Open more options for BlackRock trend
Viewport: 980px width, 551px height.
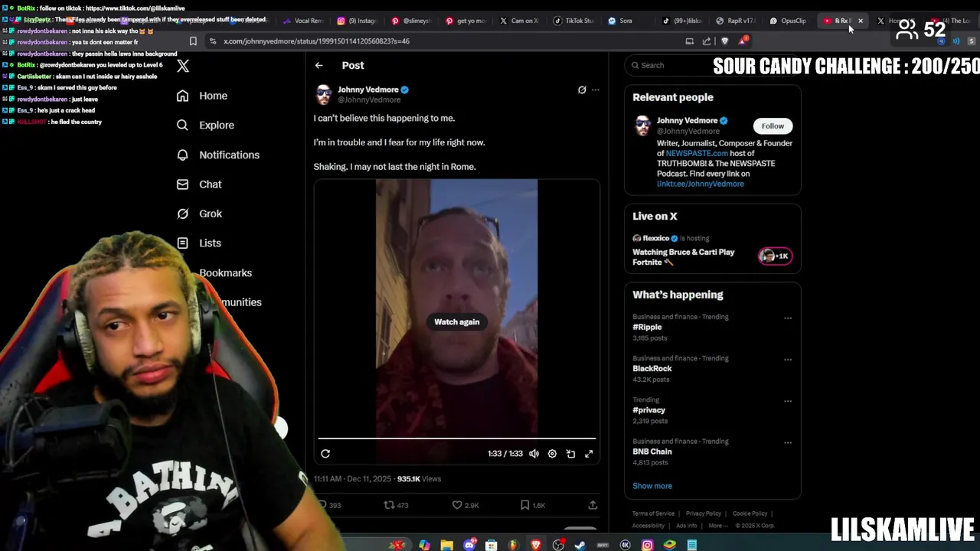click(788, 359)
